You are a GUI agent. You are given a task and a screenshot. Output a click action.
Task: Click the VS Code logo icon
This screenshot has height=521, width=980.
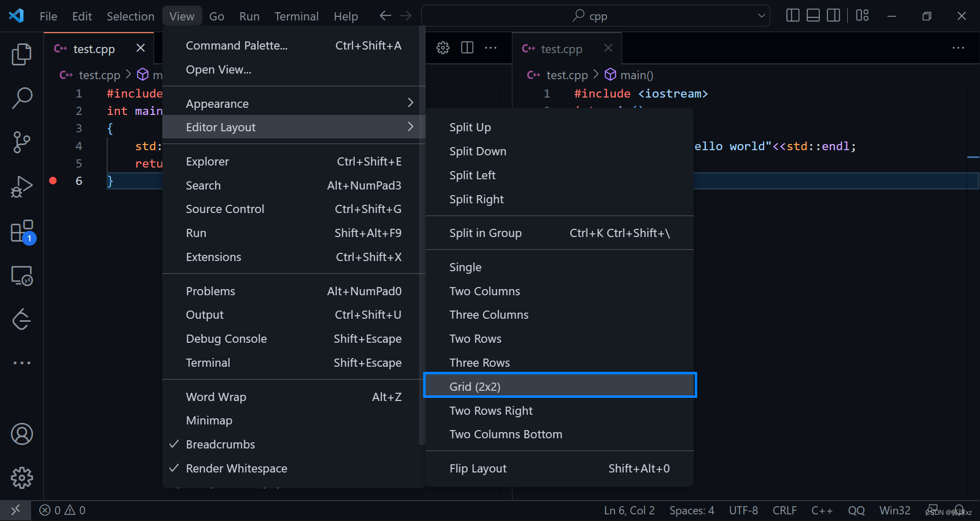(x=16, y=16)
